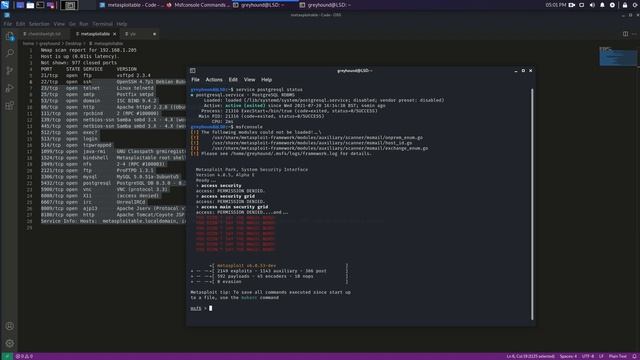Image resolution: width=640 pixels, height=360 pixels.
Task: Open the Manage gear in activity bar
Action: pos(10,343)
